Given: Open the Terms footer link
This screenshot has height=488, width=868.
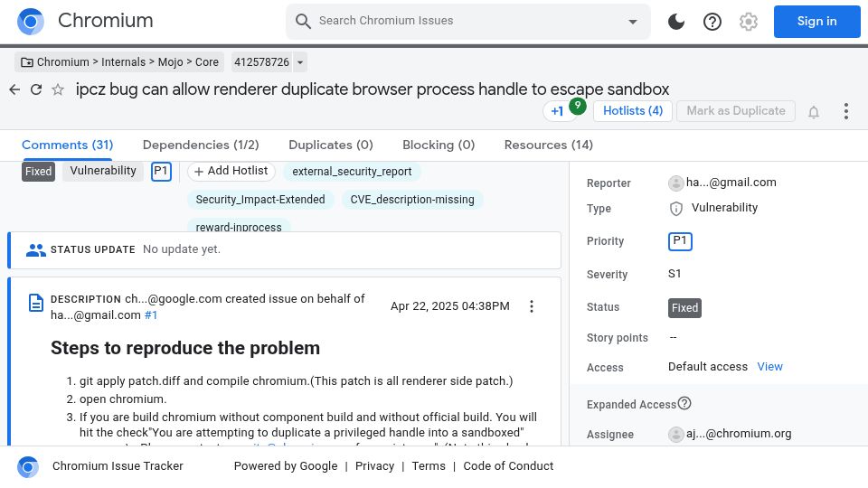Looking at the screenshot, I should pos(429,466).
